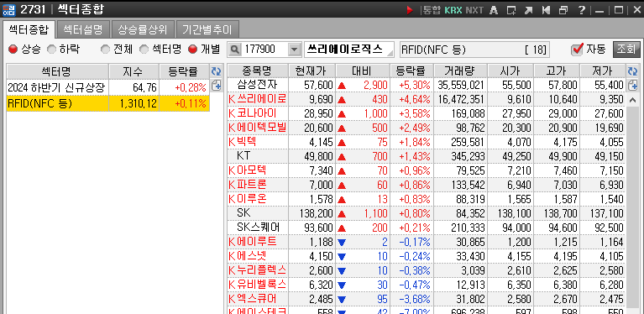Select the 삼성전자 stock row
The width and height of the screenshot is (644, 314).
tap(427, 86)
